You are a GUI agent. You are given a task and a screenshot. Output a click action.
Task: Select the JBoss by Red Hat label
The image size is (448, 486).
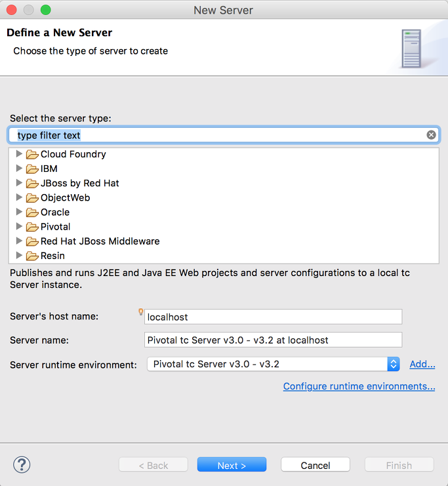click(79, 183)
